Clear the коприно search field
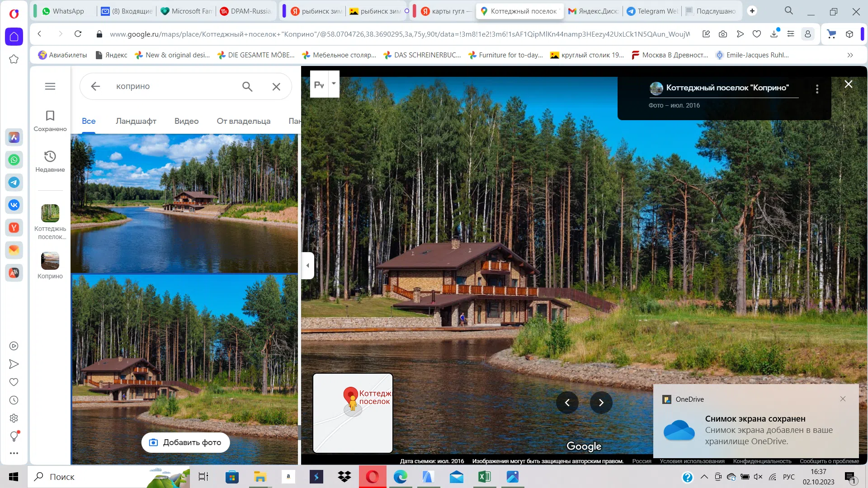This screenshot has width=868, height=488. tap(276, 86)
